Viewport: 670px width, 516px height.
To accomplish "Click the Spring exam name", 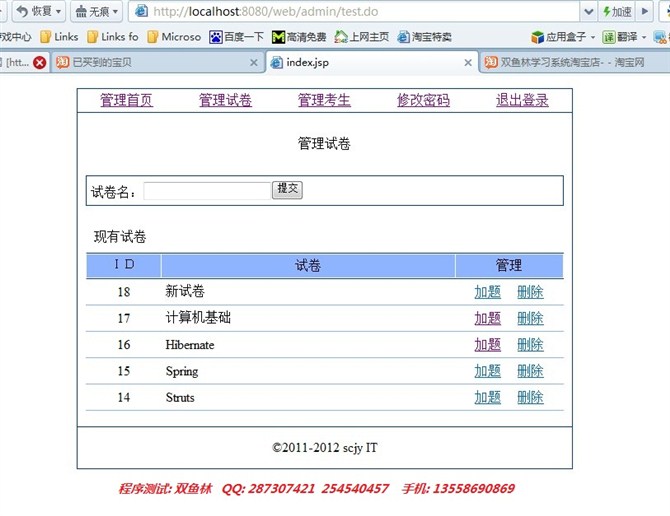I will click(182, 371).
